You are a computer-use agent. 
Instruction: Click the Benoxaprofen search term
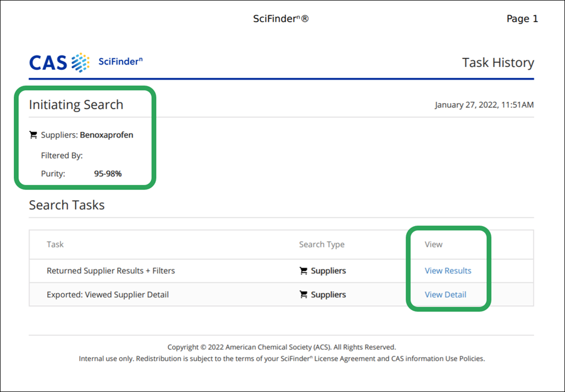(107, 135)
